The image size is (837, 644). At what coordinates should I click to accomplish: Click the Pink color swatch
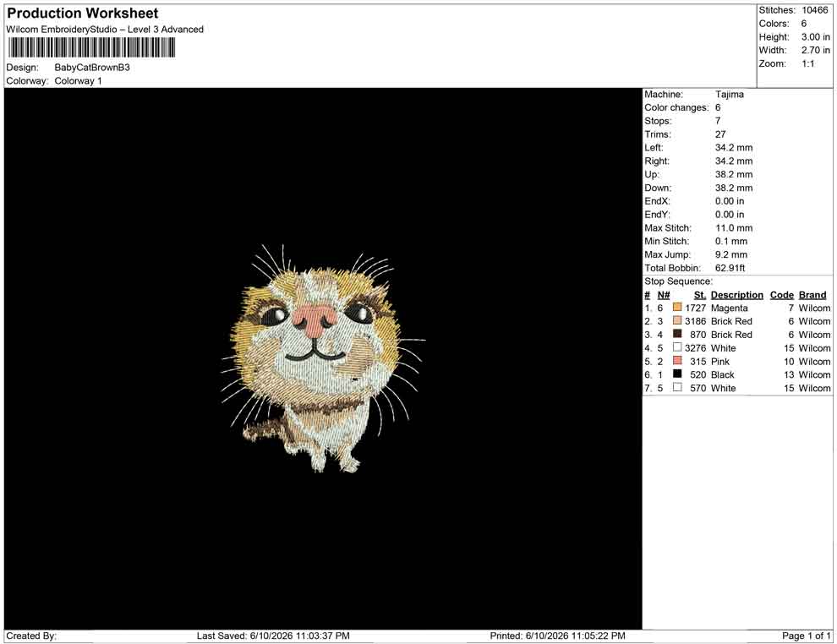677,361
